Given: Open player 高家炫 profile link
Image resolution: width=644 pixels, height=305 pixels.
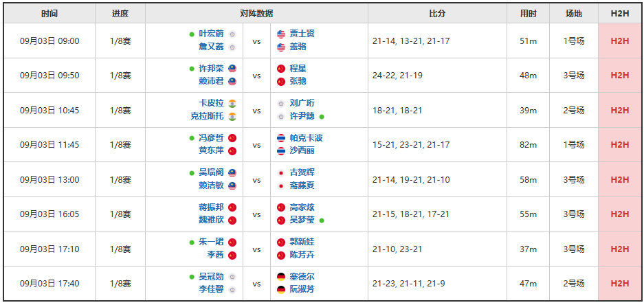Looking at the screenshot, I should tap(302, 207).
